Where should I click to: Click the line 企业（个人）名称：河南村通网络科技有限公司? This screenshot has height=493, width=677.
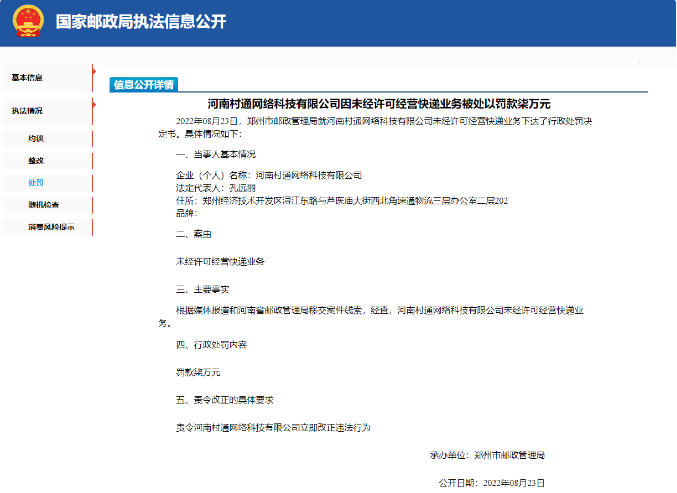(x=269, y=175)
